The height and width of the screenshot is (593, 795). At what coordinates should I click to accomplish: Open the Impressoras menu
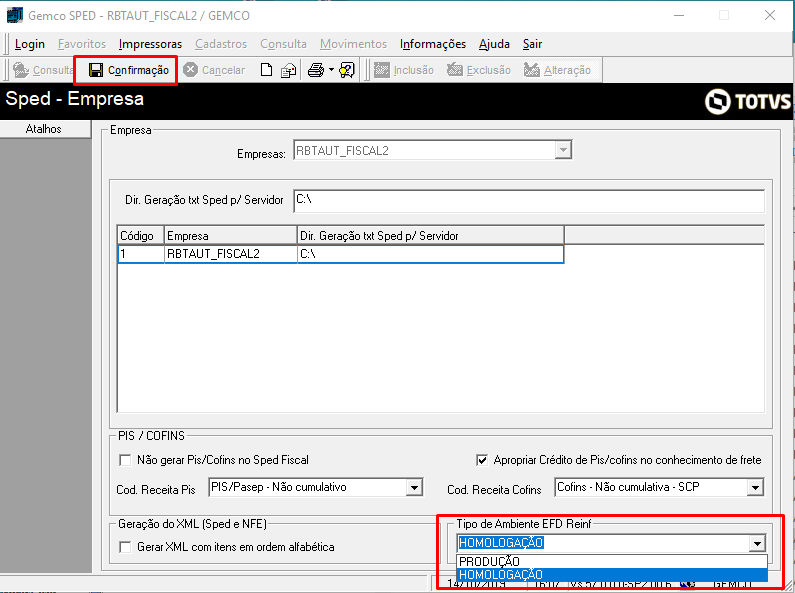[x=150, y=44]
